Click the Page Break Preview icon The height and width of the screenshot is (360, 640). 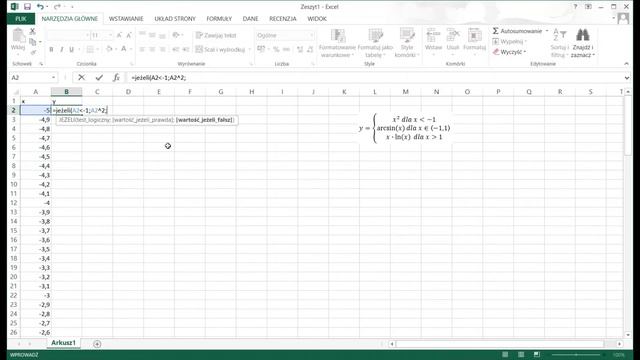click(x=537, y=355)
